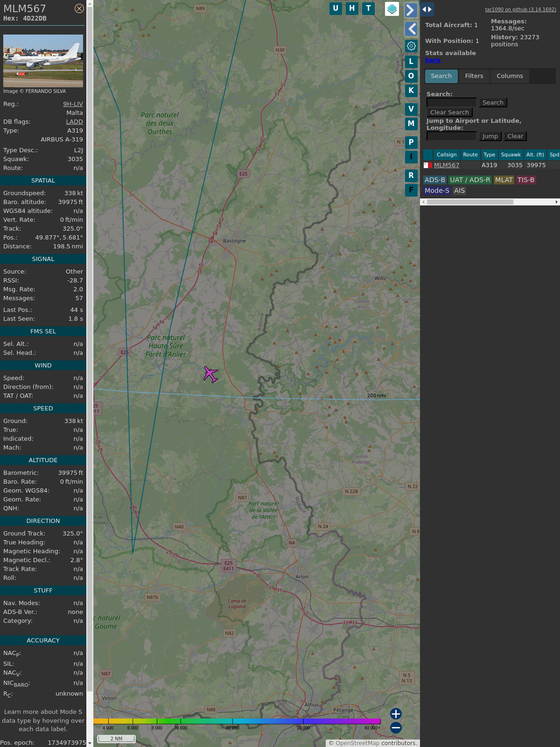Viewport: 560px width, 747px height.
Task: Sort table by Route column
Action: click(470, 155)
